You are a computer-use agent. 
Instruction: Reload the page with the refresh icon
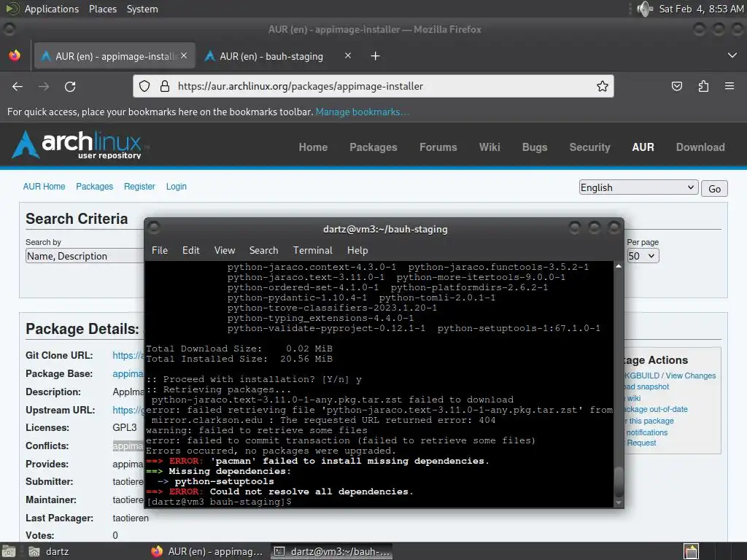[70, 87]
